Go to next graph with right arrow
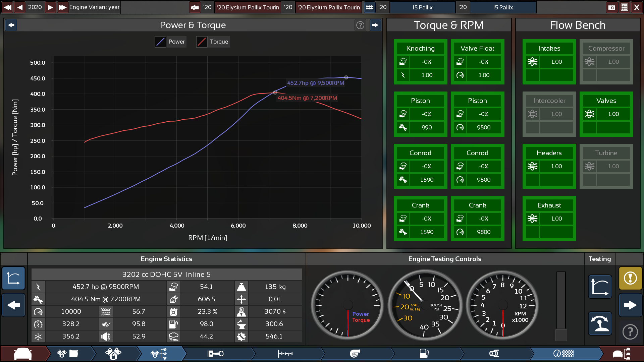Viewport: 644px width, 362px height. click(x=375, y=25)
